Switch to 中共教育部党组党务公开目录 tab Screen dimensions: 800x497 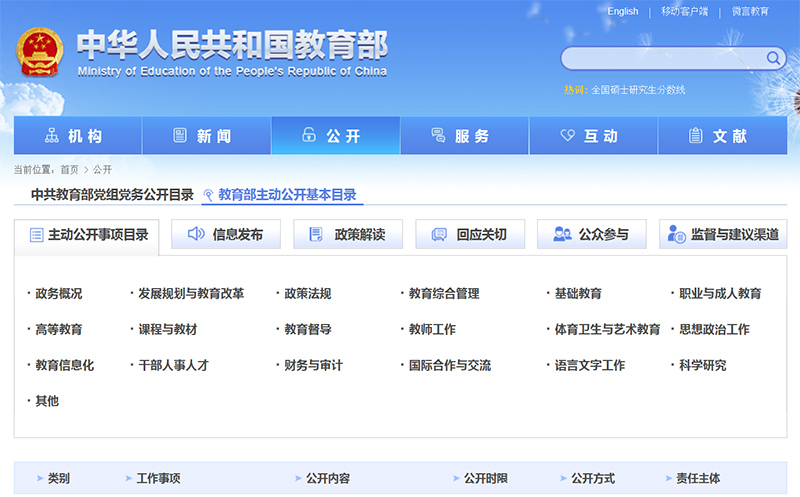tap(112, 195)
